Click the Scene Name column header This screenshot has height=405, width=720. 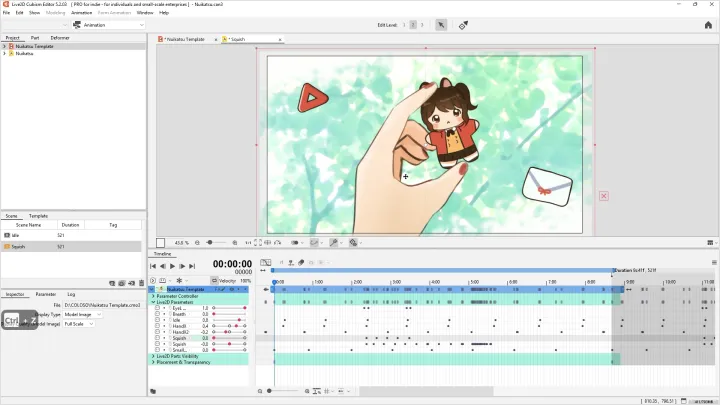pos(28,225)
